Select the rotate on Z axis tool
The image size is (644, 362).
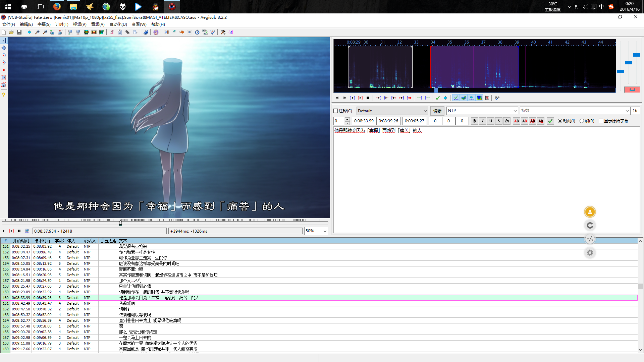click(x=4, y=55)
